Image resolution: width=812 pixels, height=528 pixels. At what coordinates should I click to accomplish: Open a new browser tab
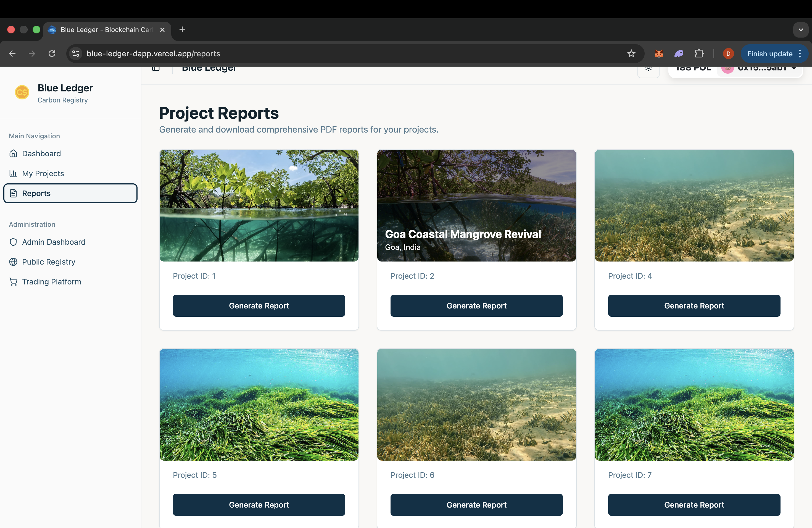pyautogui.click(x=182, y=30)
